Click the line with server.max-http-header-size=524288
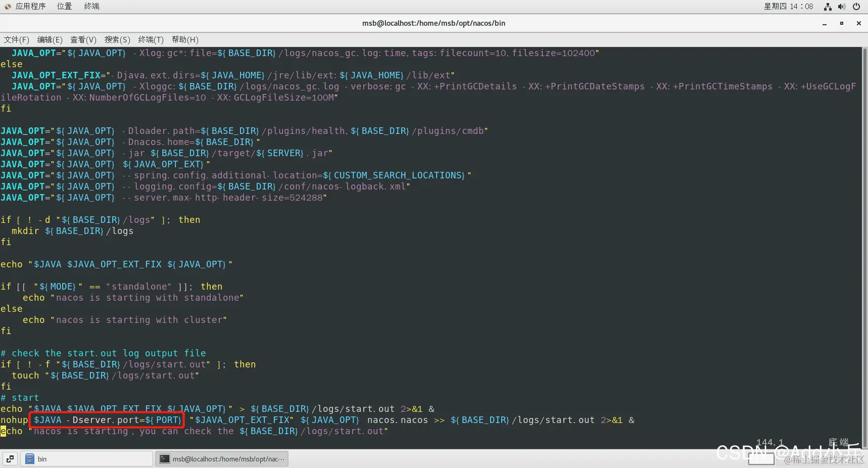868x468 pixels. coord(164,198)
